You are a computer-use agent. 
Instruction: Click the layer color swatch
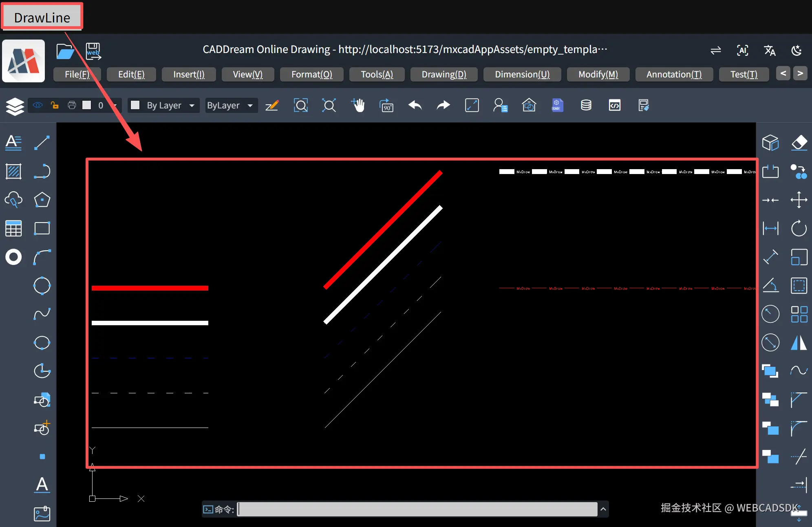pyautogui.click(x=87, y=106)
